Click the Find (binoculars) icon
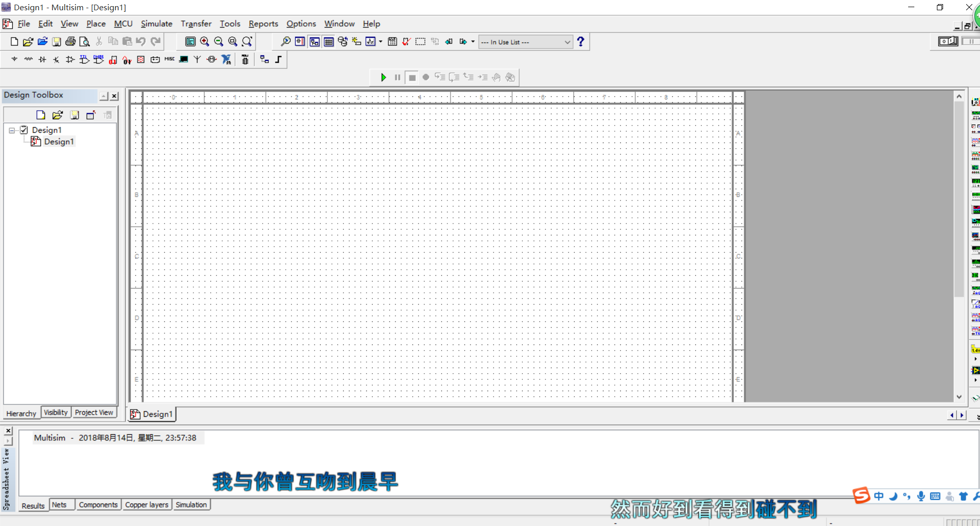The width and height of the screenshot is (980, 526). (286, 42)
